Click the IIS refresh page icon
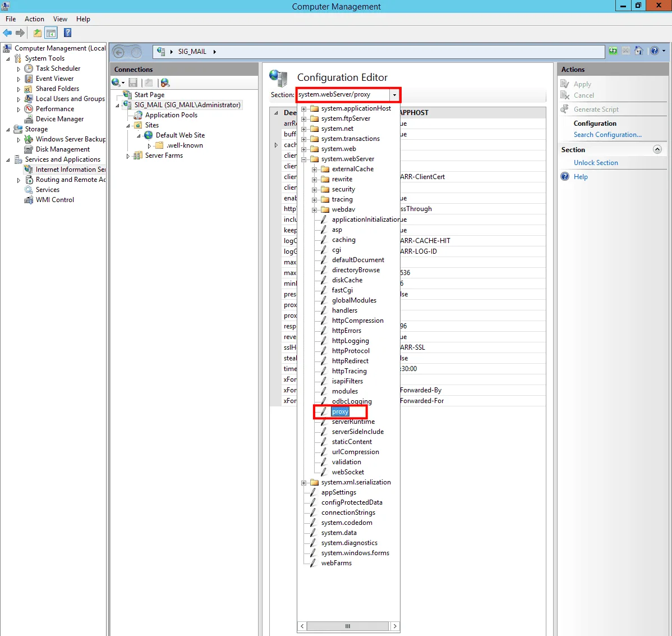 [613, 51]
